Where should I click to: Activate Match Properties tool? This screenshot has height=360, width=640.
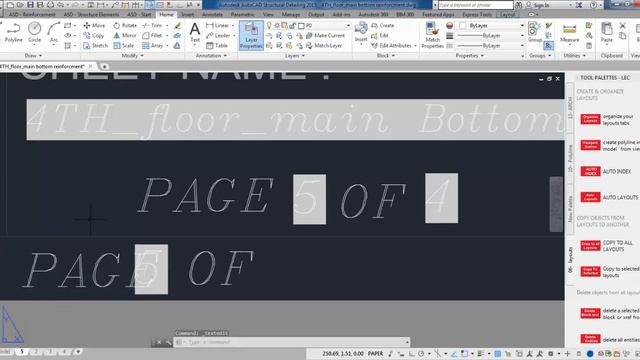point(432,35)
